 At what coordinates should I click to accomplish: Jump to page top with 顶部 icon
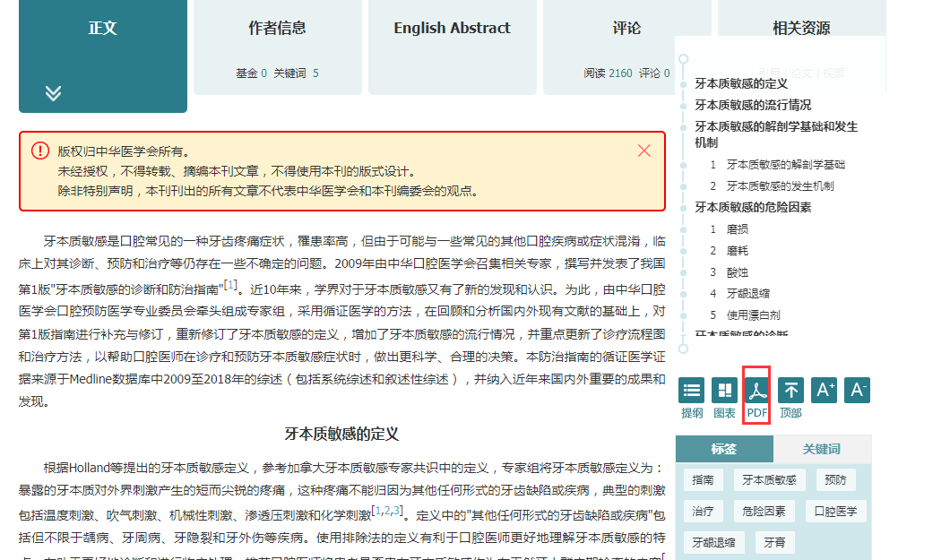[x=790, y=391]
